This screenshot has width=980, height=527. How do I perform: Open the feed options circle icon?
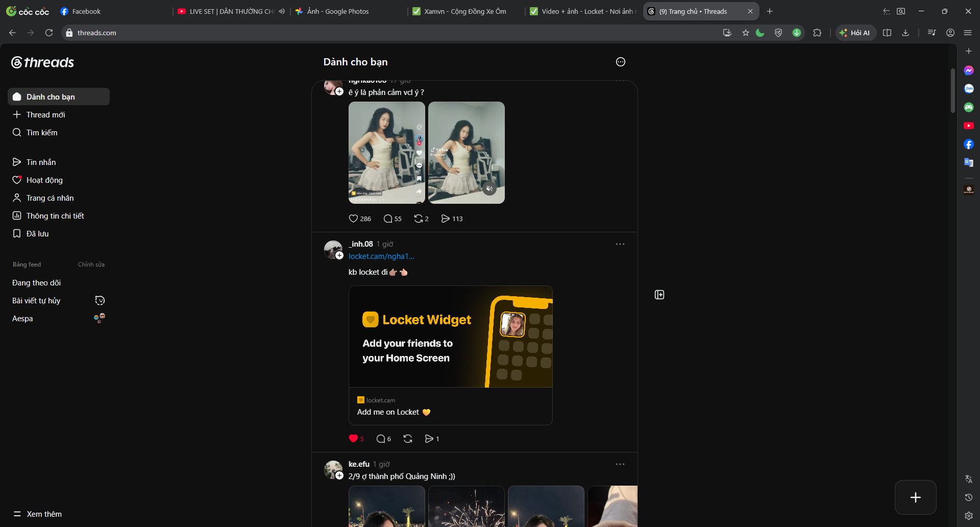click(x=621, y=62)
